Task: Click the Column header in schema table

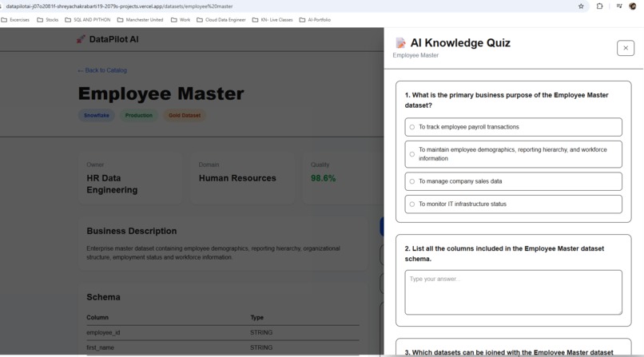Action: tap(97, 318)
